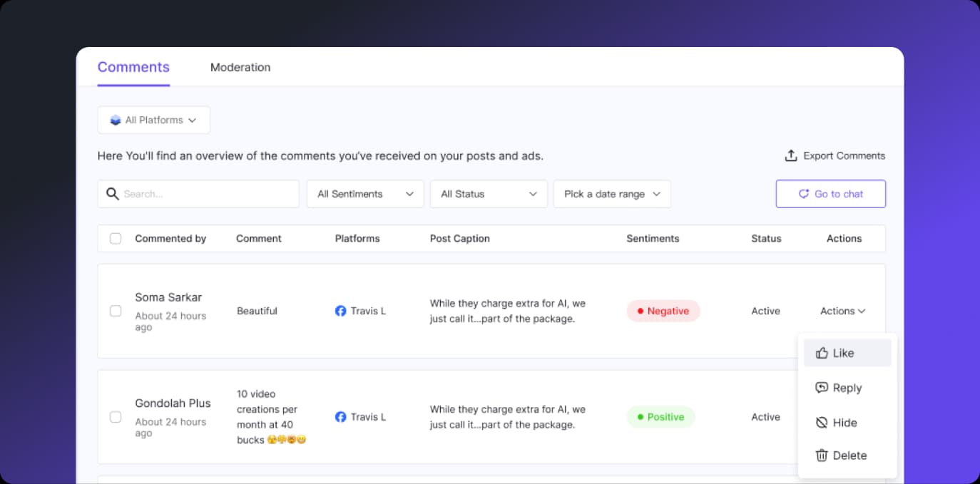Tick the checkbox for Soma Sarkar's comment
This screenshot has width=980, height=484.
coord(116,311)
